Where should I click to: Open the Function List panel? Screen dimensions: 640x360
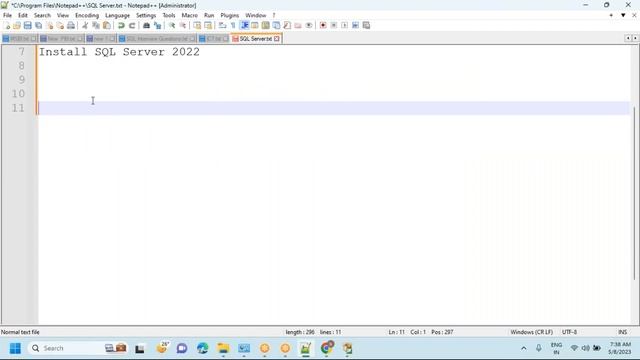287,25
